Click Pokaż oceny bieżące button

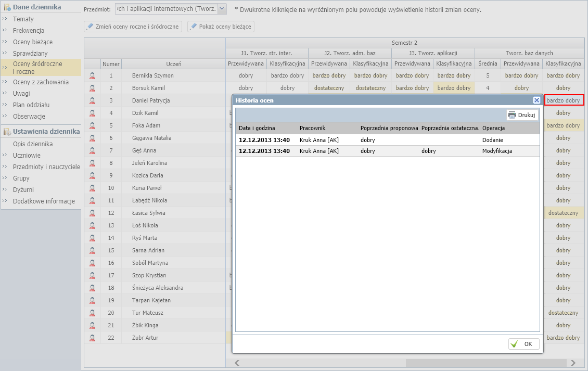click(x=221, y=27)
